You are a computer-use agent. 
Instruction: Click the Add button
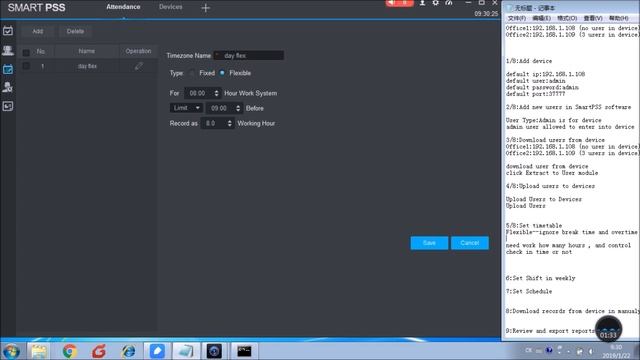[38, 31]
